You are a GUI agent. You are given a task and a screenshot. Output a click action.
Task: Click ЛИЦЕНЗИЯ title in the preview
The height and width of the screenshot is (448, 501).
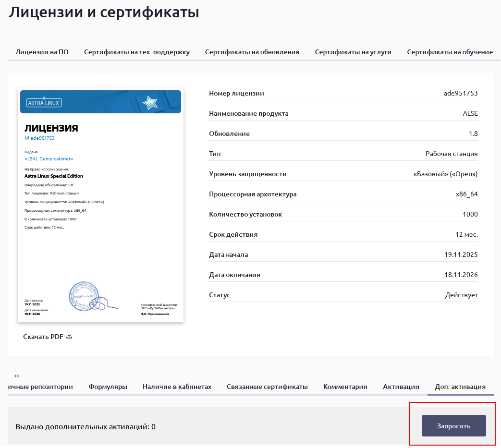[51, 128]
